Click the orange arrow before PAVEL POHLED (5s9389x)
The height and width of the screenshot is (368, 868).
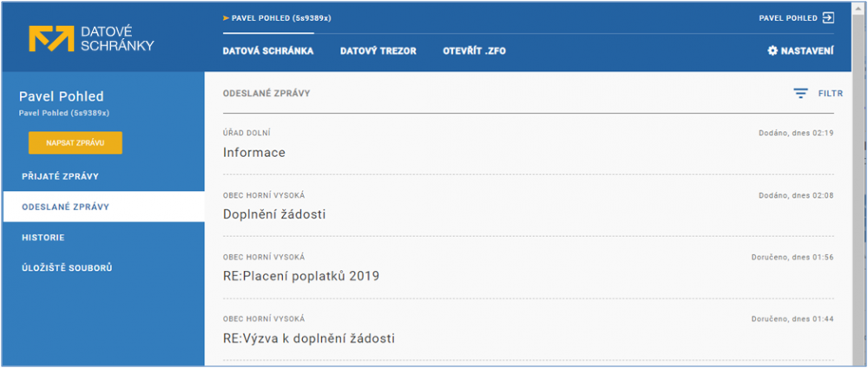[x=226, y=18]
